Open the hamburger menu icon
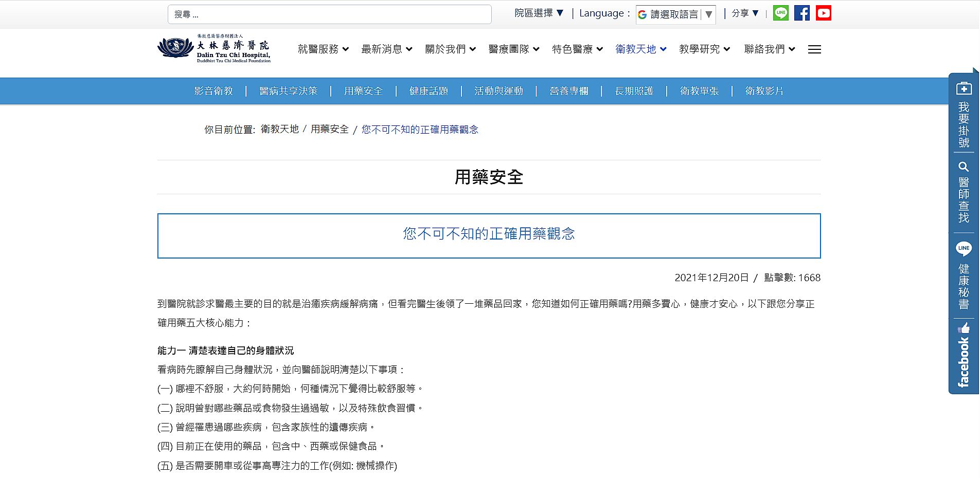The image size is (980, 478). [814, 49]
